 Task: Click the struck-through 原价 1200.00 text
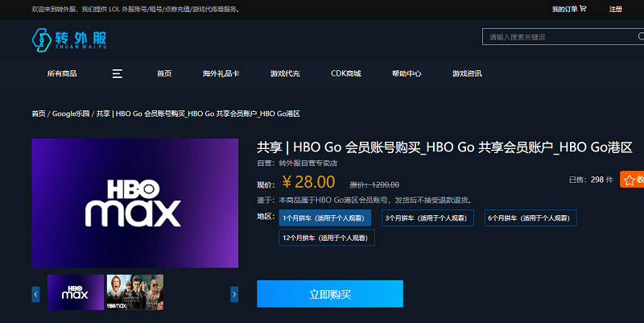[374, 185]
